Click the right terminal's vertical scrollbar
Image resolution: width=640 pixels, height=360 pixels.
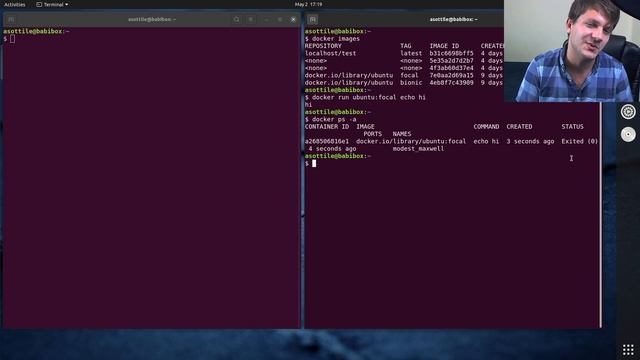(600, 214)
